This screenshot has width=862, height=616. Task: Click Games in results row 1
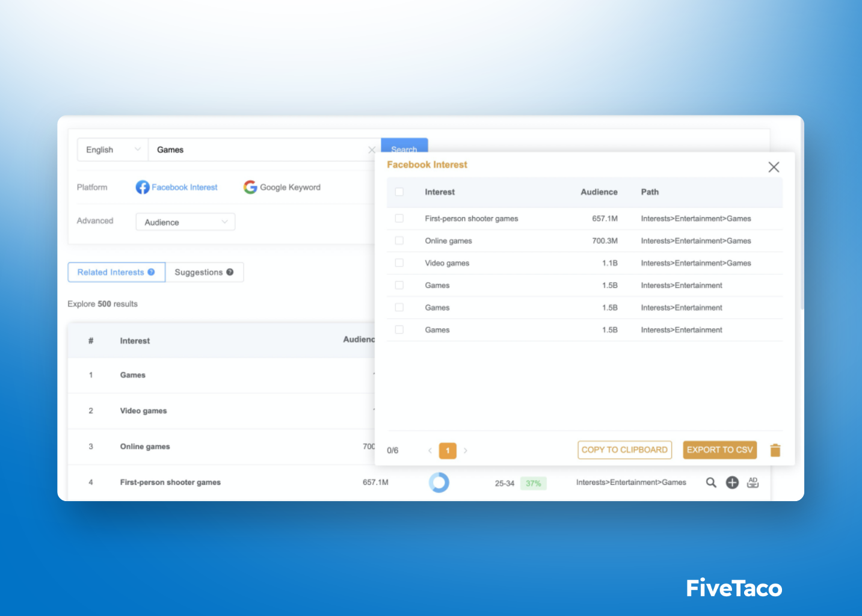[133, 375]
